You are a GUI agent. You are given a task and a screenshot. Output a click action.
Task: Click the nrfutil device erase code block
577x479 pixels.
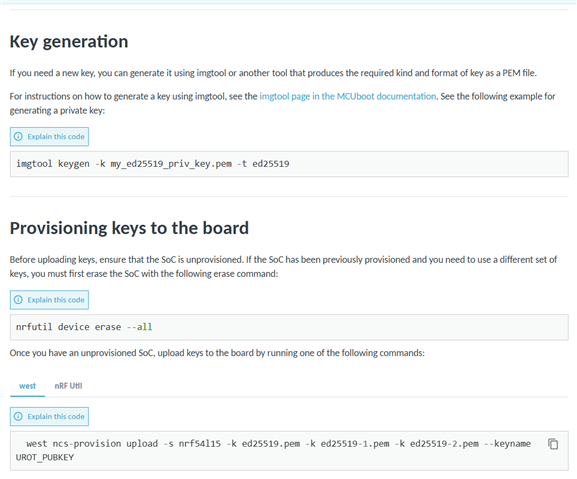point(289,327)
